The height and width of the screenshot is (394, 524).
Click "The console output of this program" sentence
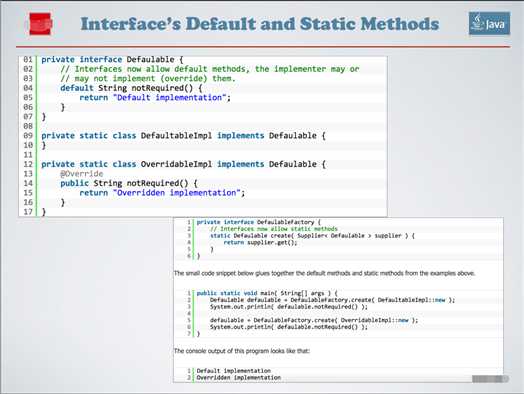coord(242,351)
